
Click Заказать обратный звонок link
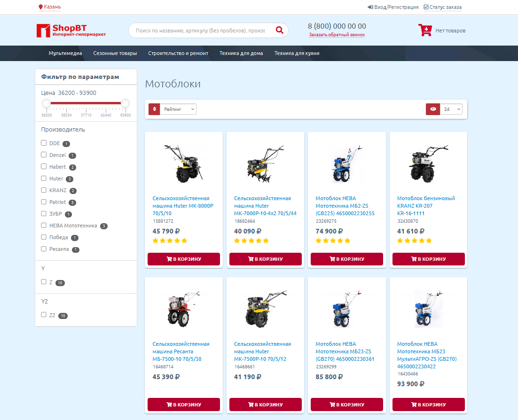coord(337,35)
